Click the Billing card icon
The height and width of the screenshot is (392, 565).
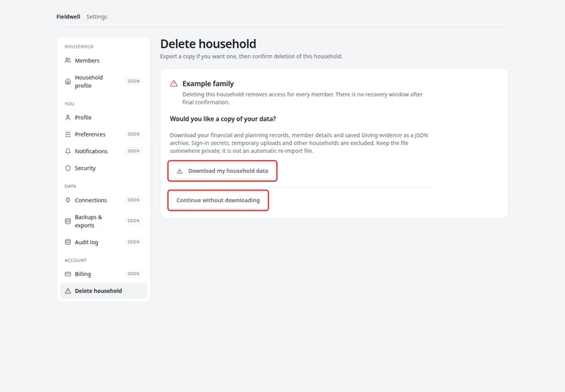point(68,274)
